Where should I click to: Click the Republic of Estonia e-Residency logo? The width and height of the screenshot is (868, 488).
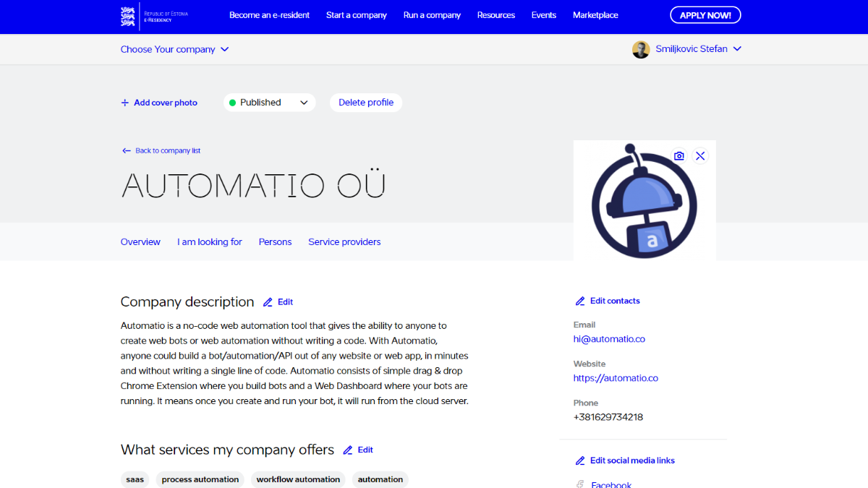point(154,16)
